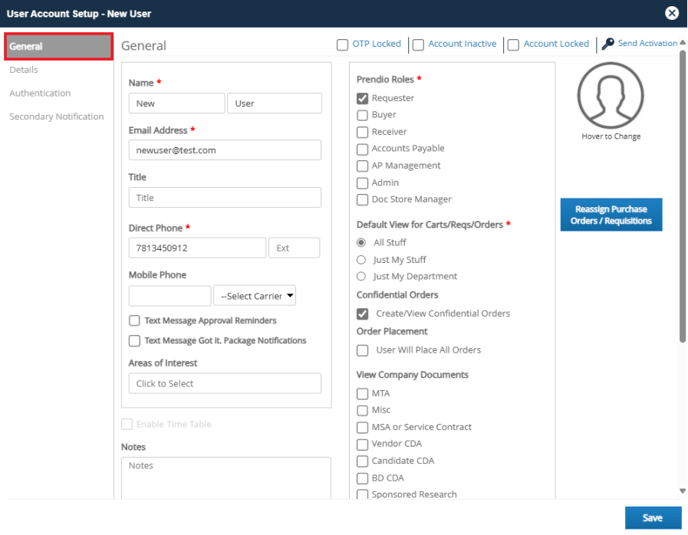The image size is (688, 535).
Task: Click inside the Notes text area
Action: pyautogui.click(x=226, y=478)
